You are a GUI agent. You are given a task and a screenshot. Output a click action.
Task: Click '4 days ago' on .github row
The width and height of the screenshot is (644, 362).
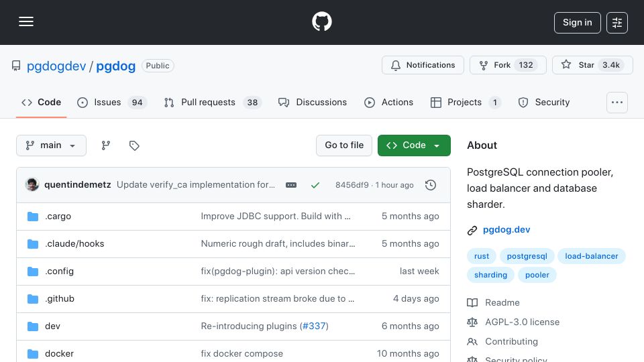(416, 299)
